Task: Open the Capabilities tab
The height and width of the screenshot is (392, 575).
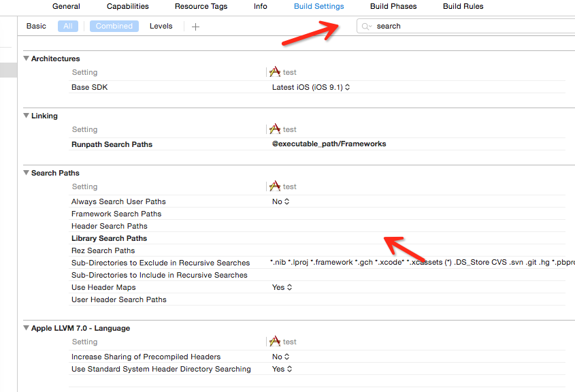Action: tap(128, 6)
